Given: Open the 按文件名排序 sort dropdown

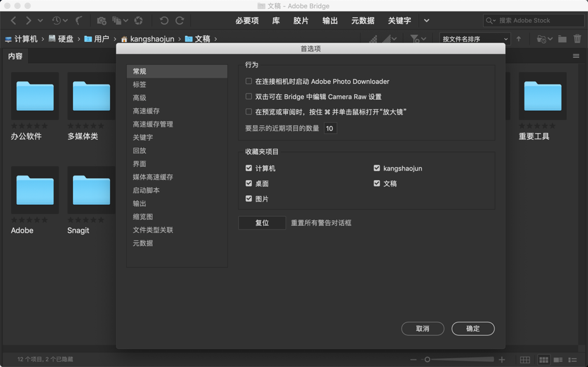Looking at the screenshot, I should coord(475,39).
